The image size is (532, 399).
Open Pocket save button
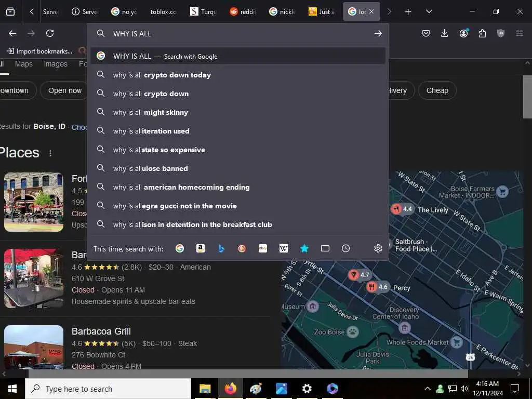coord(426,33)
